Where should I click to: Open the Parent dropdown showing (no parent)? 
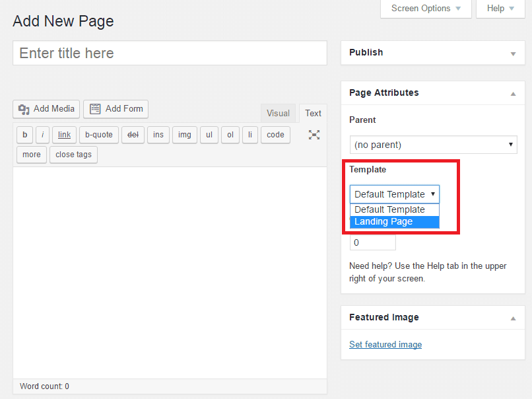tap(433, 145)
